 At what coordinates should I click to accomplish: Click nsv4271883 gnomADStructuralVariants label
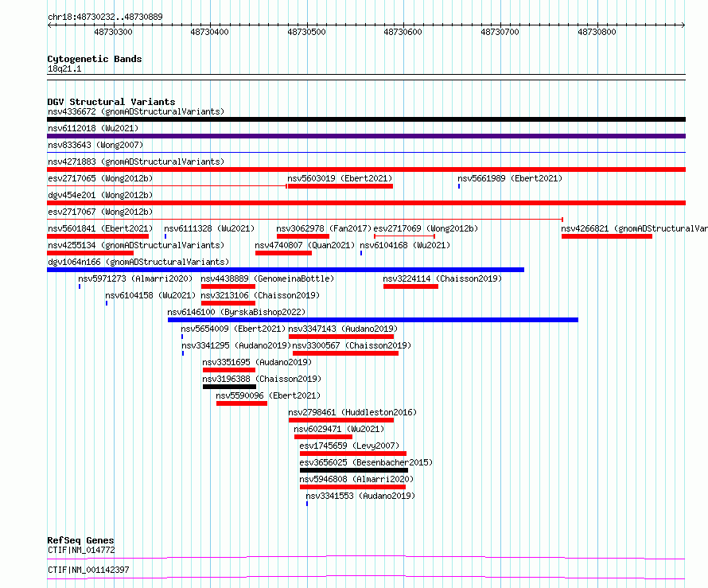[x=136, y=162]
